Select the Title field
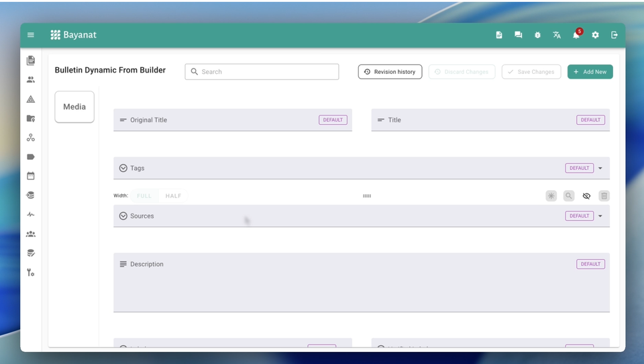Viewport: 644px width, 364px height. [x=490, y=120]
